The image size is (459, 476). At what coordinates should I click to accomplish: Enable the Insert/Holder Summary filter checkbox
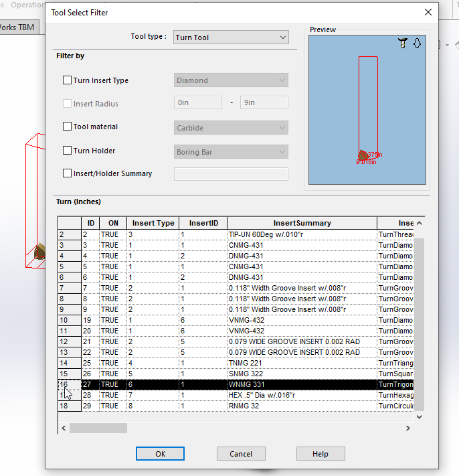pos(67,173)
